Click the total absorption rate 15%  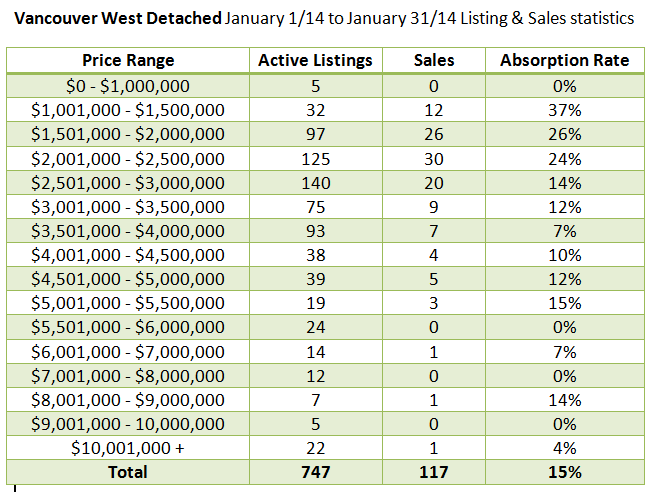[x=565, y=472]
